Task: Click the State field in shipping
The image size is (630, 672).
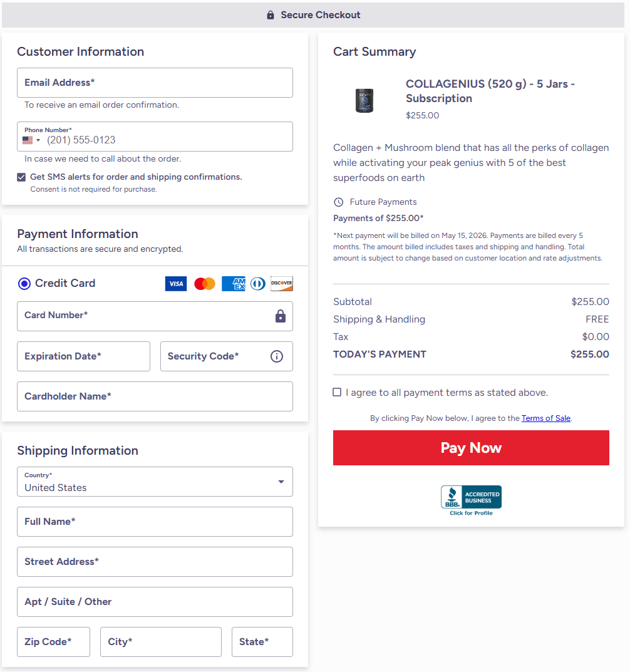Action: 262,642
